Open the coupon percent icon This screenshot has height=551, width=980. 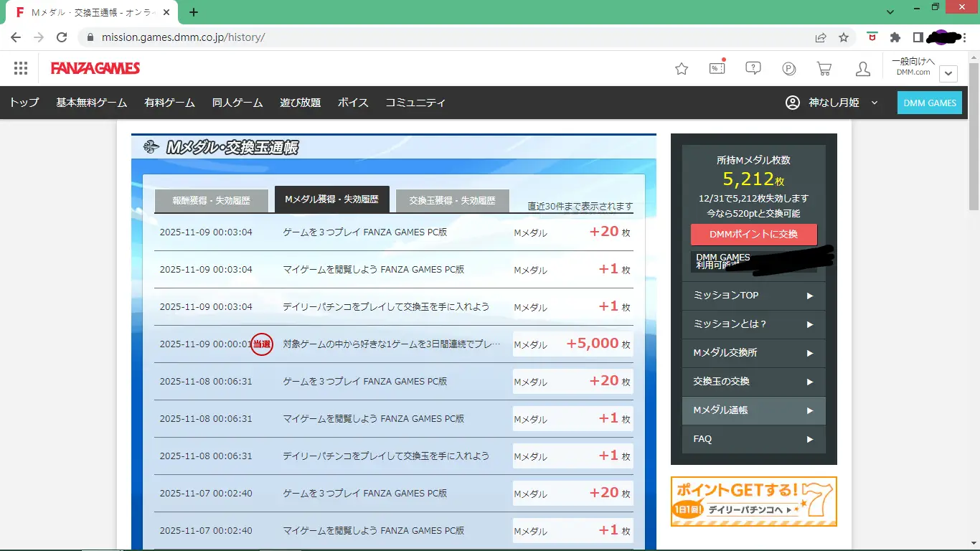717,68
